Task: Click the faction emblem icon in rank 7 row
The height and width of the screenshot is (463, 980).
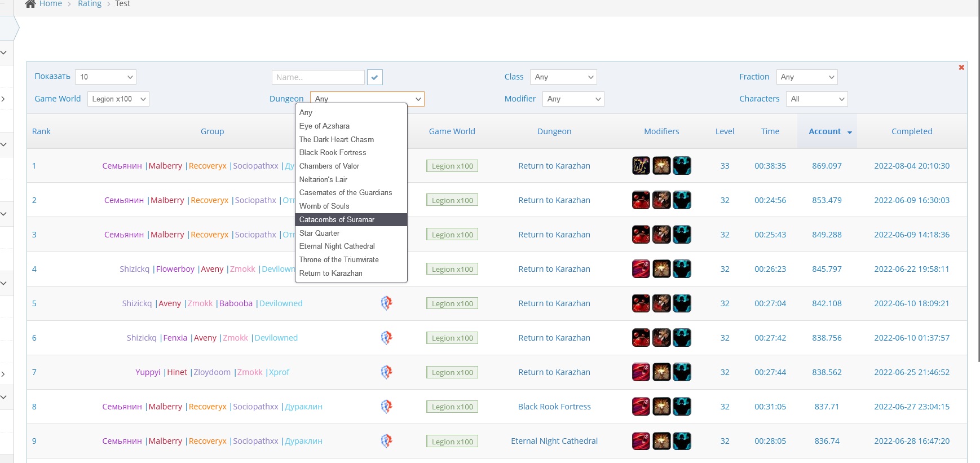Action: 386,372
